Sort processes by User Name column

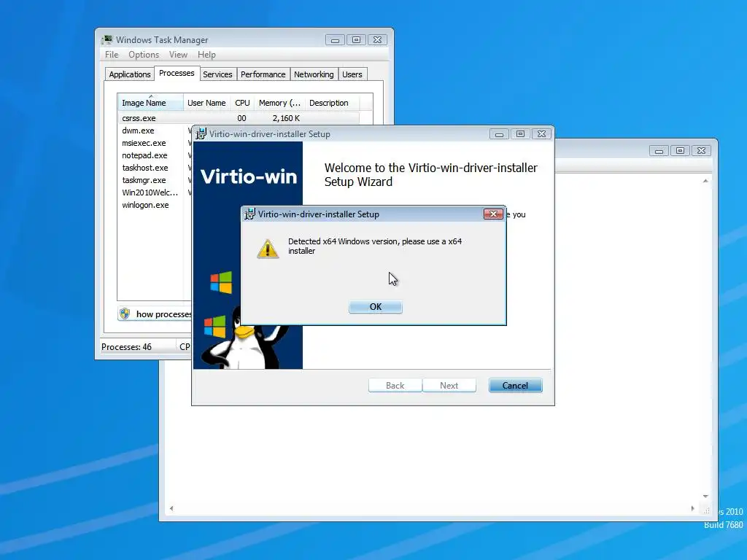pos(206,103)
